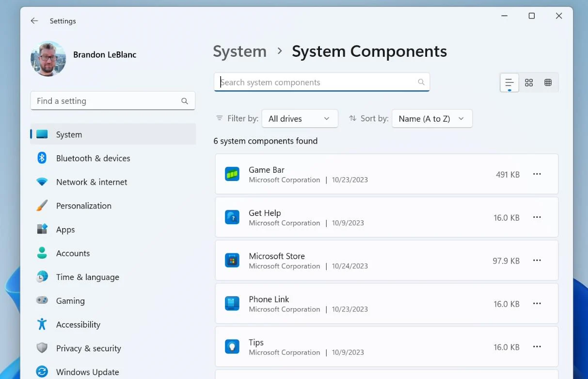
Task: Open the System settings category
Action: 113,134
